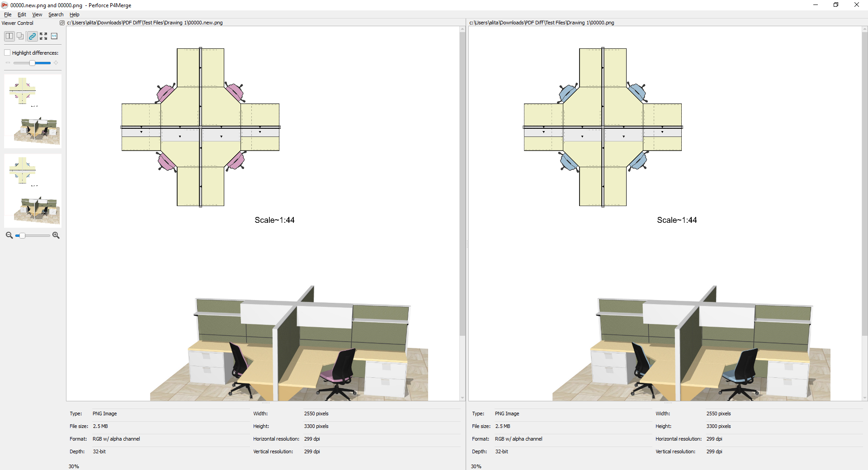Click the 1:1 actual size icon

click(x=54, y=36)
